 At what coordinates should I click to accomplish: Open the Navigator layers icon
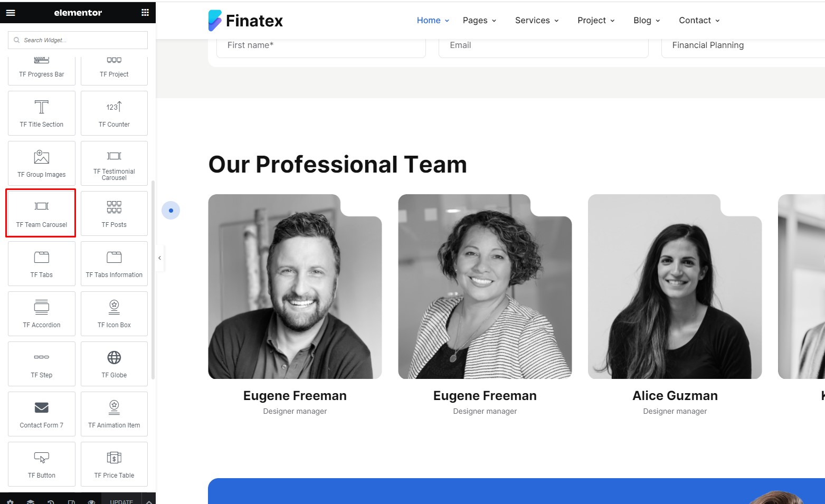pyautogui.click(x=31, y=501)
